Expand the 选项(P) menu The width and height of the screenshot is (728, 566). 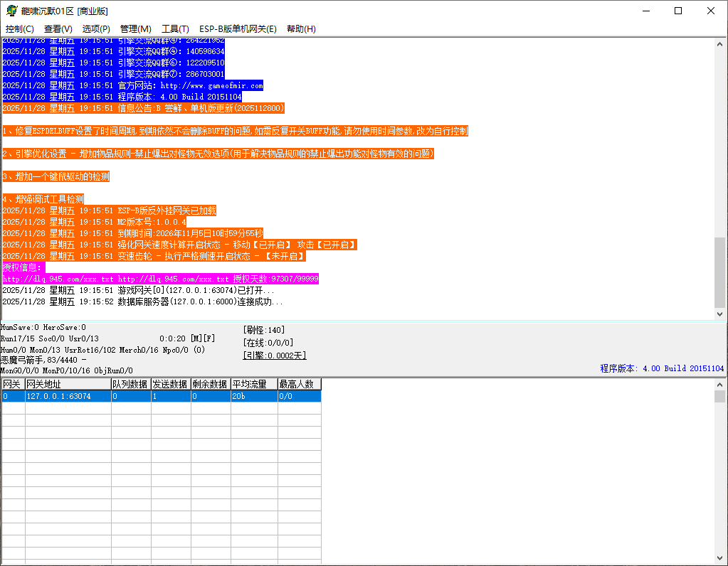[96, 29]
